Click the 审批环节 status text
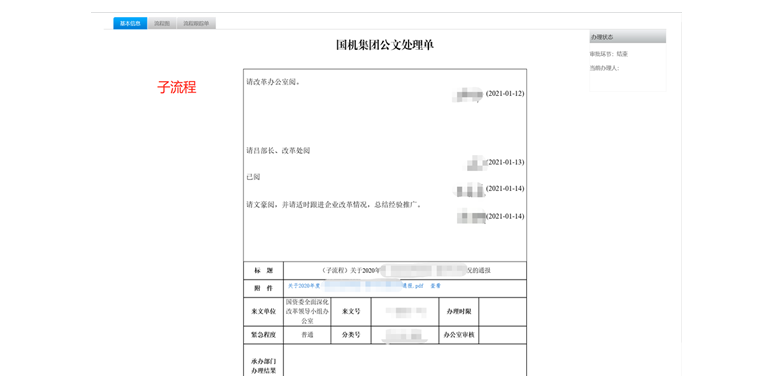Screen dimensions: 773x388 tap(609, 54)
